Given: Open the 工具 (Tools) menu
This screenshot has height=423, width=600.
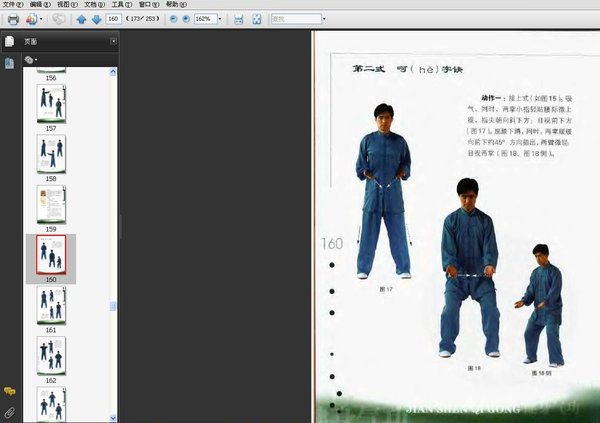Looking at the screenshot, I should pyautogui.click(x=121, y=5).
